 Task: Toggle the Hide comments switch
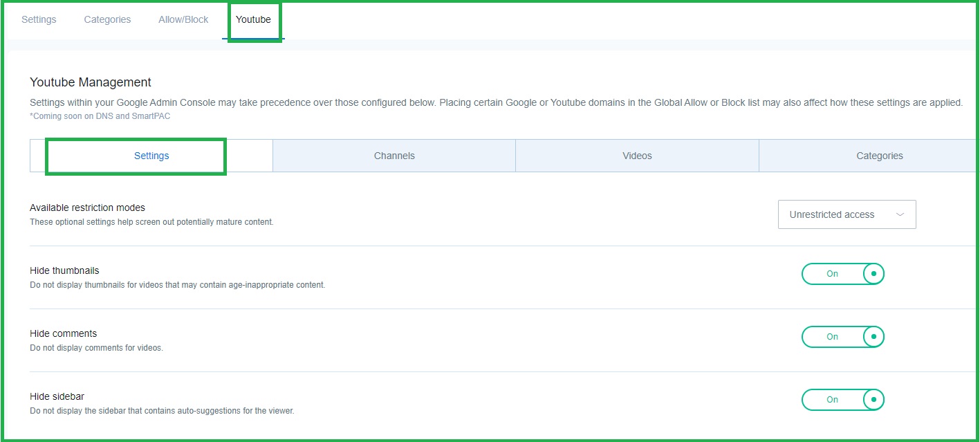click(843, 337)
